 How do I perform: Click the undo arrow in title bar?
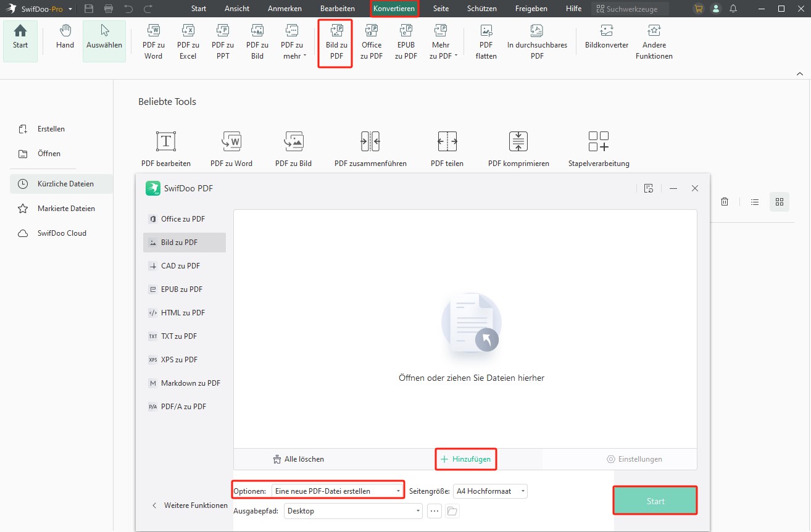(128, 9)
